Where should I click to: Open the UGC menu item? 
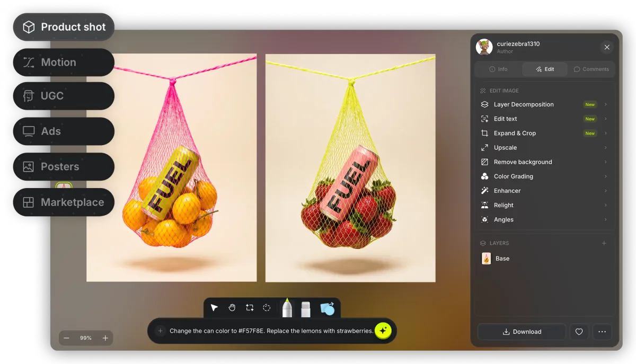64,96
